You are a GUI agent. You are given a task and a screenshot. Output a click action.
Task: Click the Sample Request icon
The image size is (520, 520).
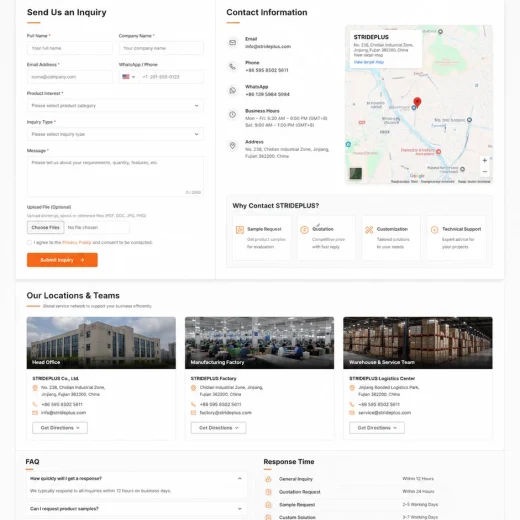click(240, 230)
